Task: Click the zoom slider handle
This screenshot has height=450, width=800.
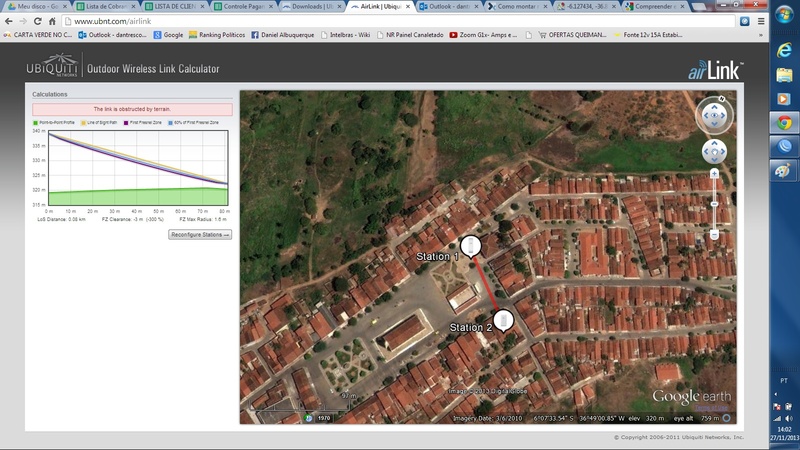Action: click(x=714, y=204)
